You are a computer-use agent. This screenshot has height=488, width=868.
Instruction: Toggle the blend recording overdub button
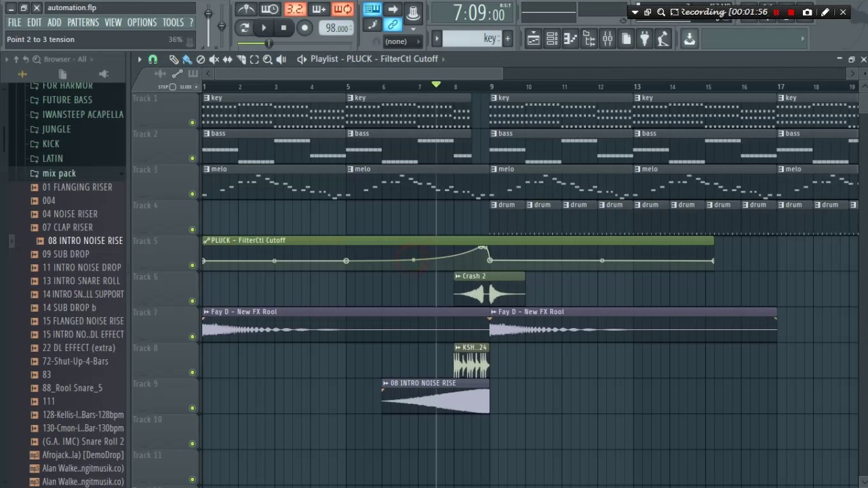[319, 9]
